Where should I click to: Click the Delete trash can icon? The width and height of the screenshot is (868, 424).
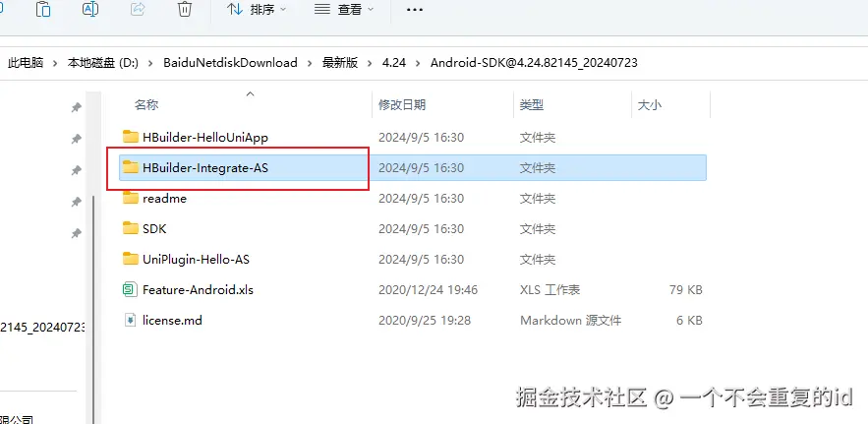tap(185, 9)
